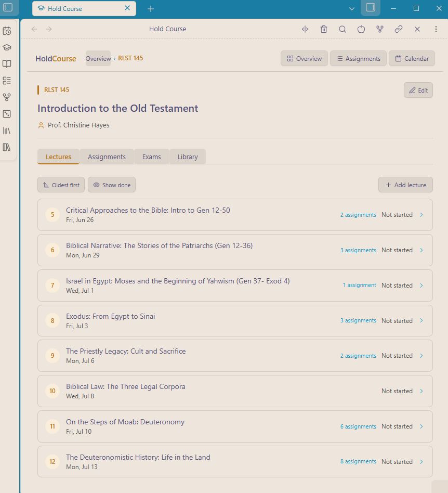The height and width of the screenshot is (493, 448).
Task: Open the calendar-clock icon in left ribbon
Action: (x=7, y=31)
